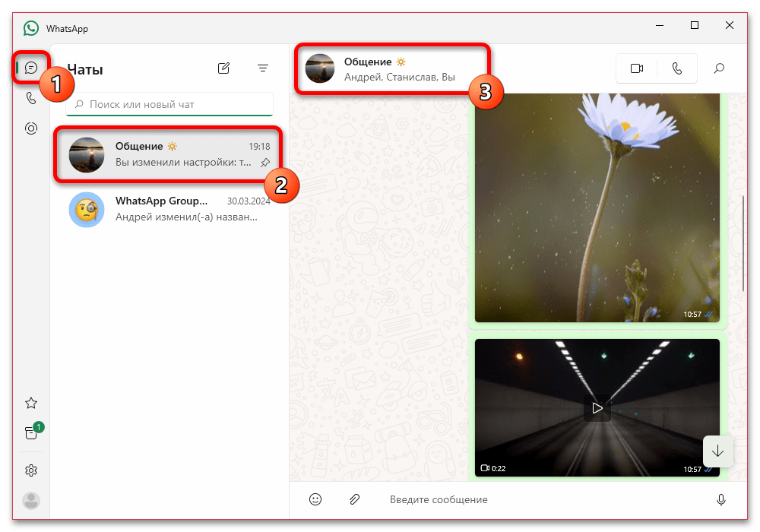Start a video call in chat
The height and width of the screenshot is (532, 760).
pos(636,68)
